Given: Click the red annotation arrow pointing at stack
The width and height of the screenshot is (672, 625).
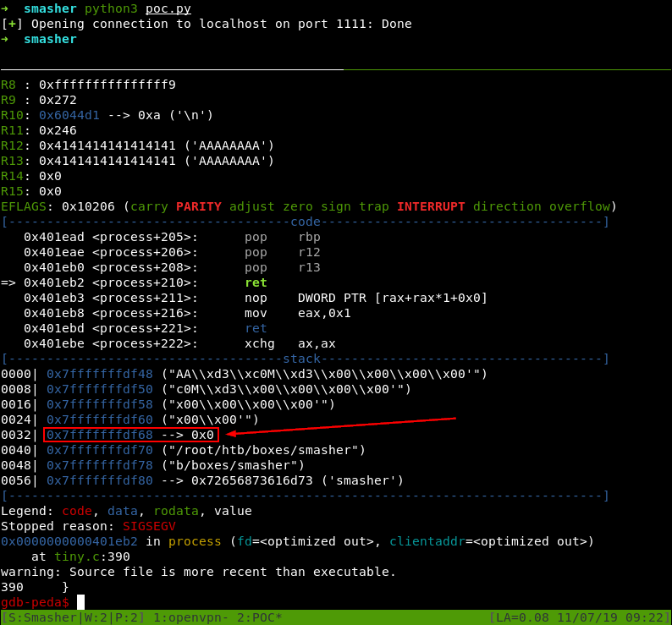Looking at the screenshot, I should click(339, 426).
